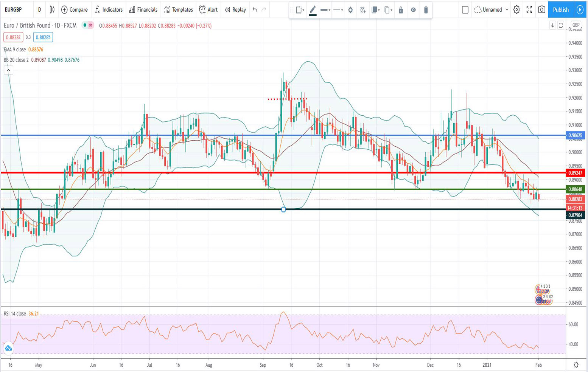
Task: Hide the drawing using the eye toggle
Action: [413, 10]
